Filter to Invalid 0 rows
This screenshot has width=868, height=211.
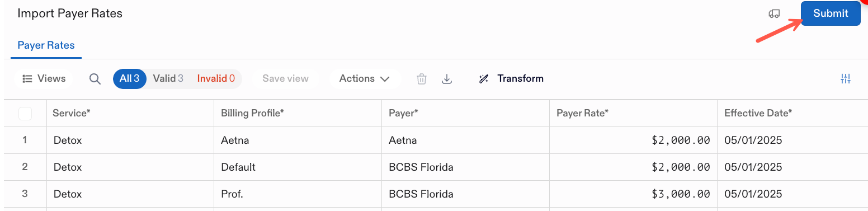coord(216,79)
